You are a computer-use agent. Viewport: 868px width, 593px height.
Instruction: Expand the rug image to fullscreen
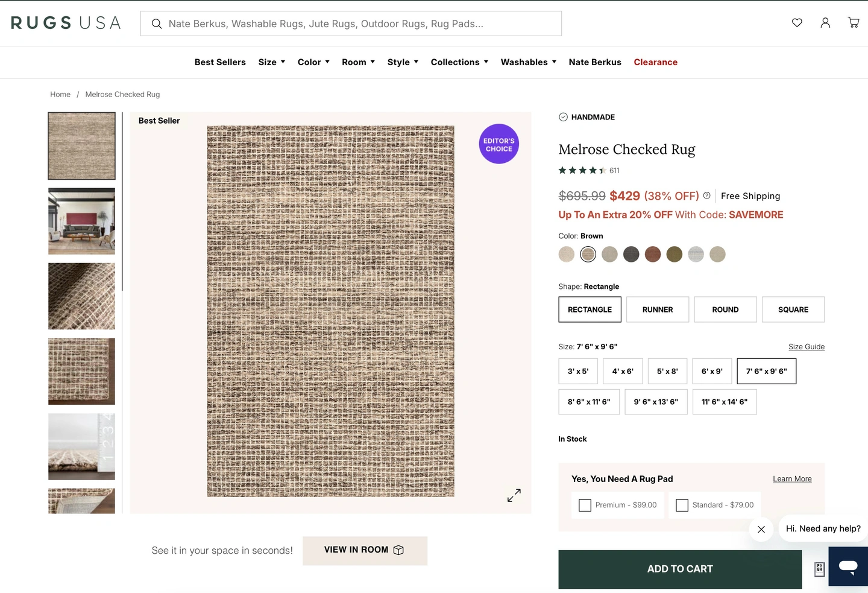pyautogui.click(x=514, y=495)
